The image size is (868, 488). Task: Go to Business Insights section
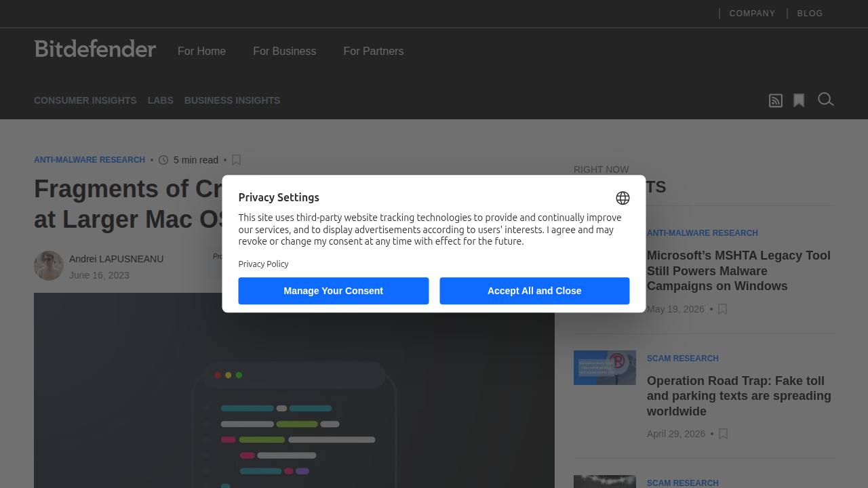tap(232, 100)
